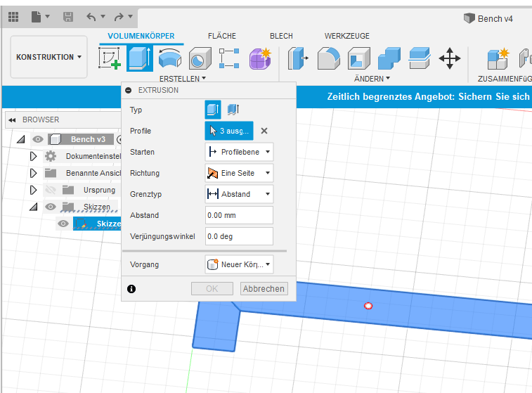Open redo history dropdown arrow
The height and width of the screenshot is (393, 532).
tap(130, 16)
